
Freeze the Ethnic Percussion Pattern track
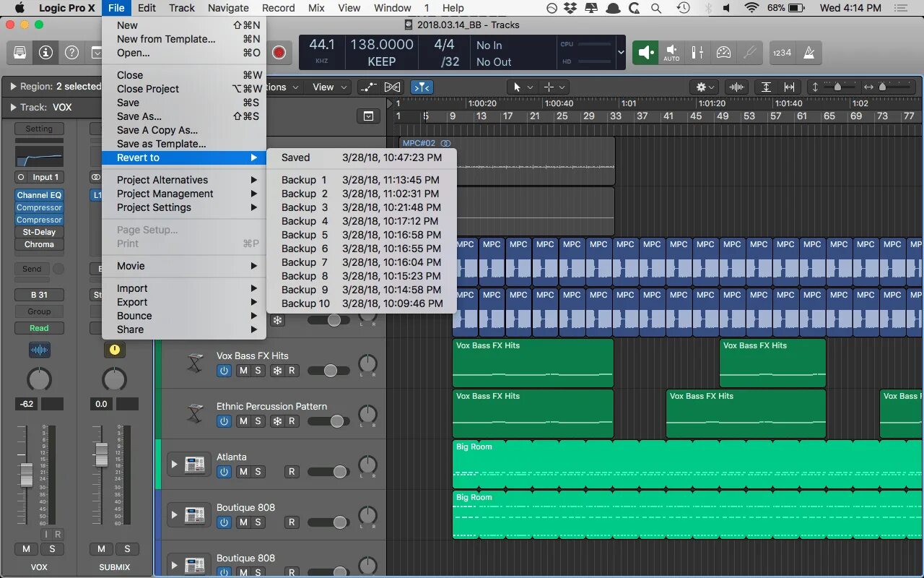pos(277,421)
